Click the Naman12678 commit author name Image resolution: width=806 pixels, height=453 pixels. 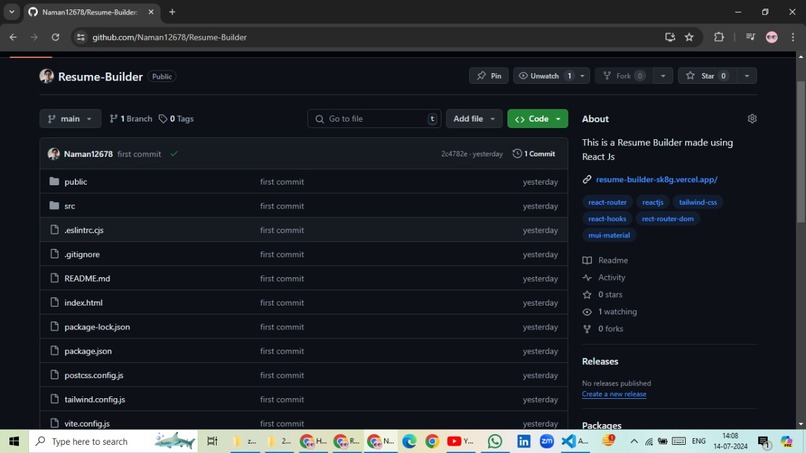click(x=88, y=154)
